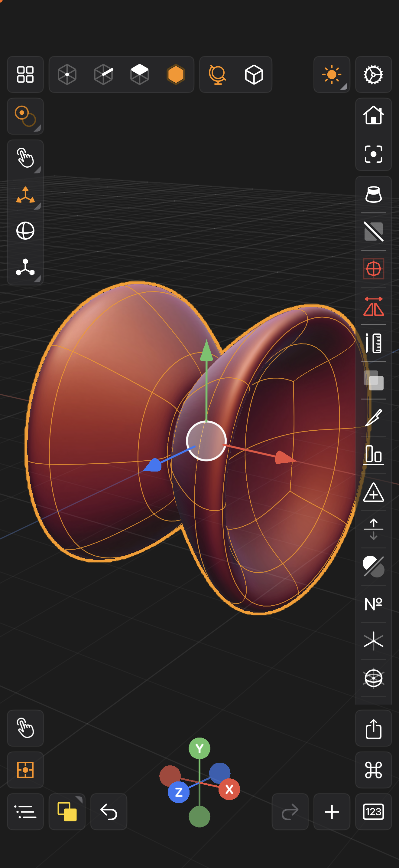This screenshot has width=399, height=868.
Task: Tap the perspective cylinder icon
Action: click(x=373, y=194)
